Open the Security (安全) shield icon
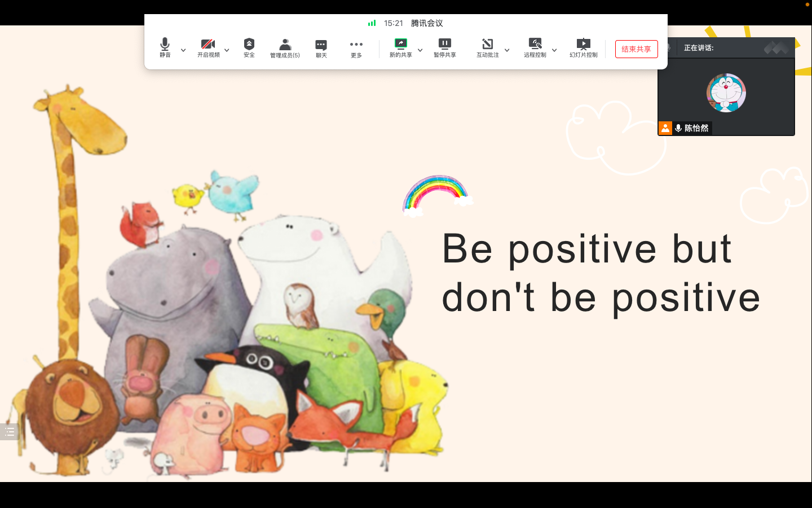This screenshot has height=508, width=812. tap(249, 47)
